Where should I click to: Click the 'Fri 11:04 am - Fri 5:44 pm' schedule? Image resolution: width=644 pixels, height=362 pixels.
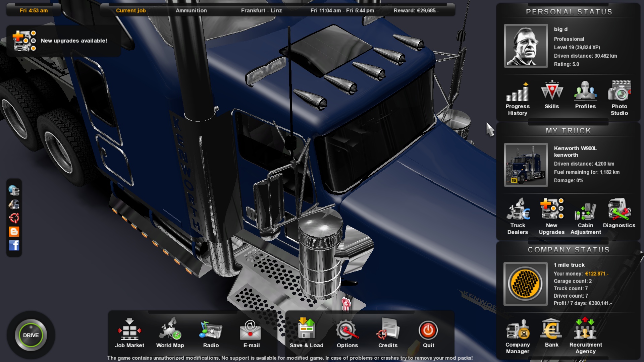coord(342,10)
